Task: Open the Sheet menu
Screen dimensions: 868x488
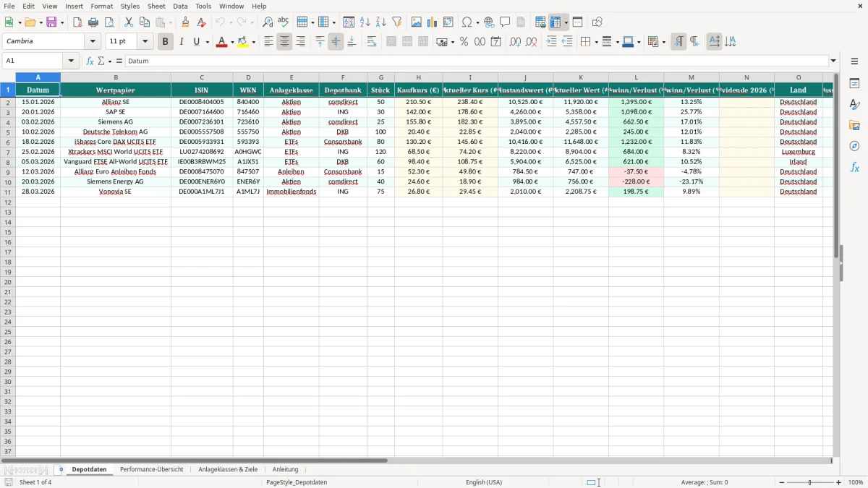Action: 157,6
